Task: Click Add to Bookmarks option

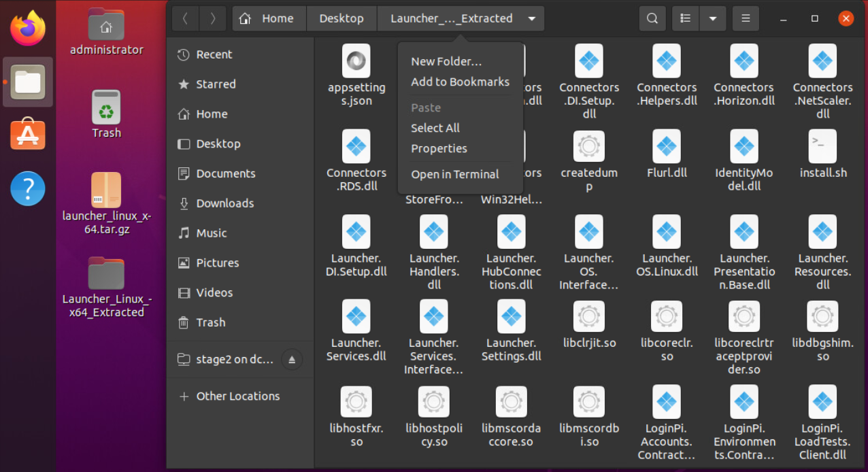Action: click(460, 82)
